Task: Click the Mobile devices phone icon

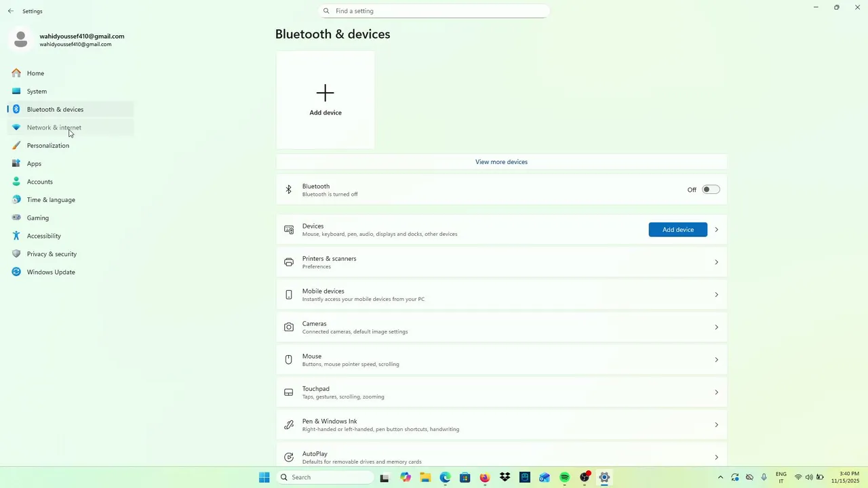Action: [289, 295]
